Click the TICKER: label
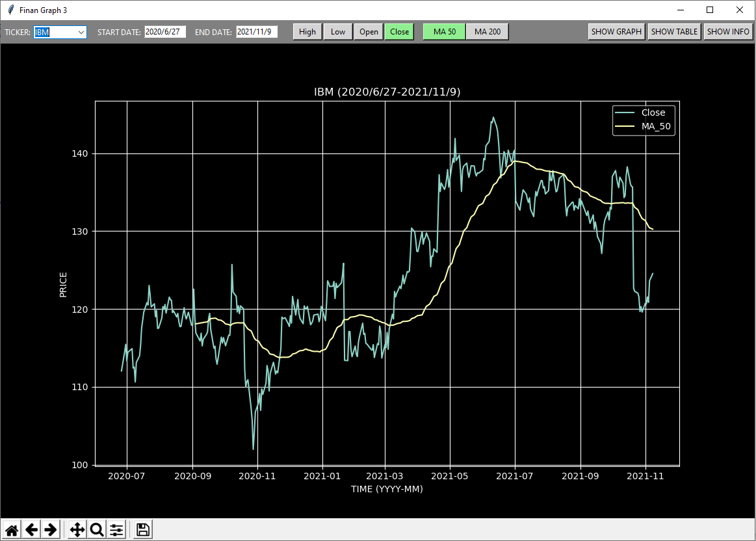Image resolution: width=756 pixels, height=541 pixels. (18, 33)
